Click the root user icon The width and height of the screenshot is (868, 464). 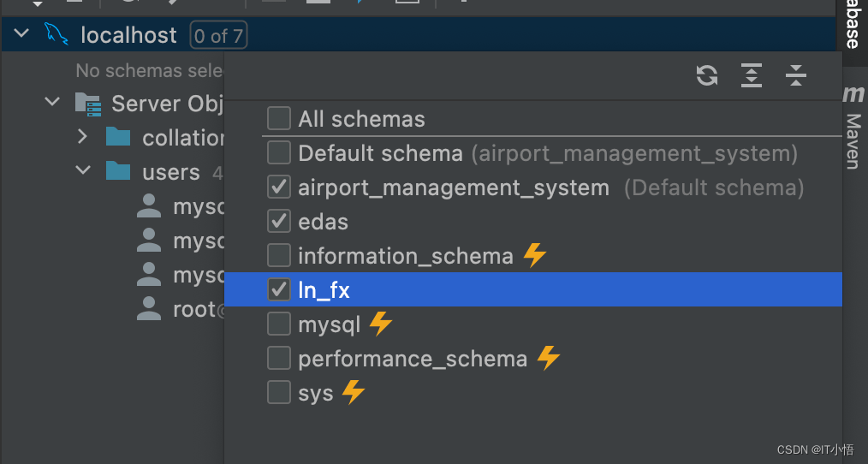(x=149, y=308)
